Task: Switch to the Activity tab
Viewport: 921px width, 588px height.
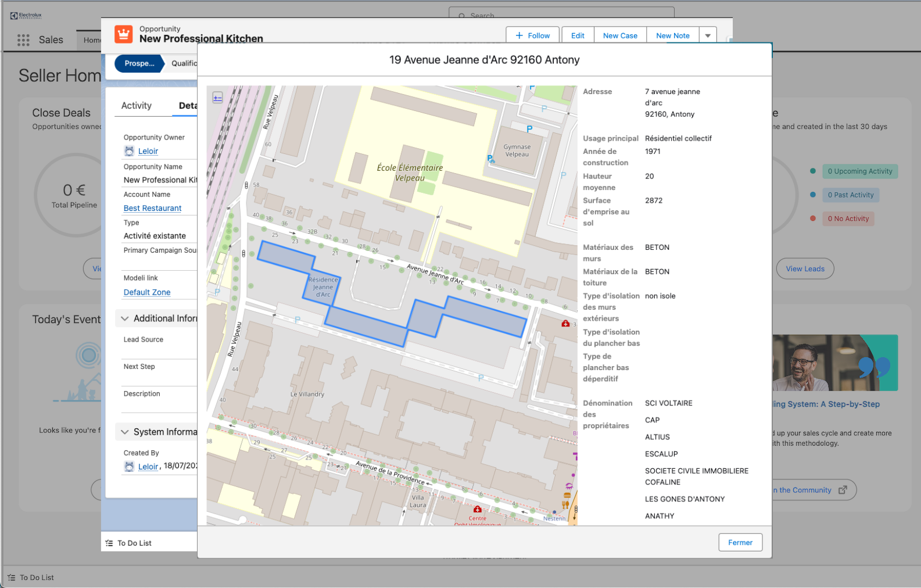Action: (137, 106)
